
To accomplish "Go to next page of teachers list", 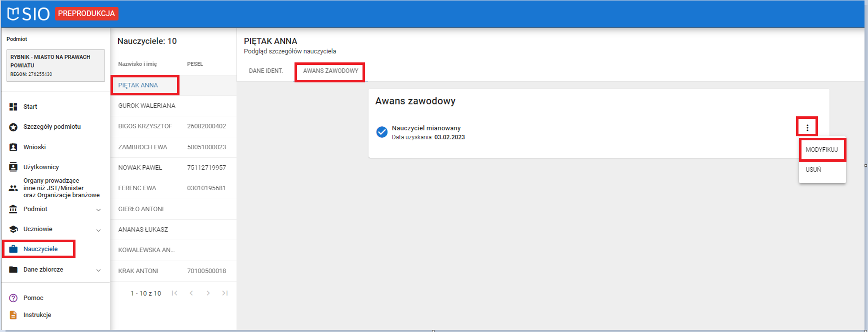I will (208, 293).
